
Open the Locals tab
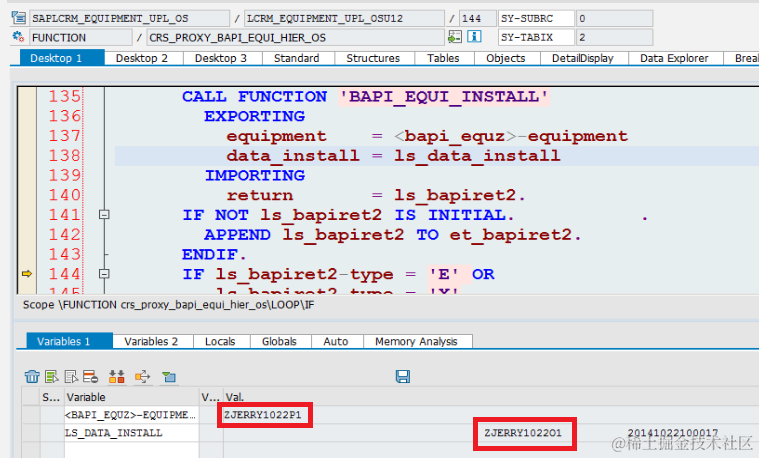click(221, 341)
